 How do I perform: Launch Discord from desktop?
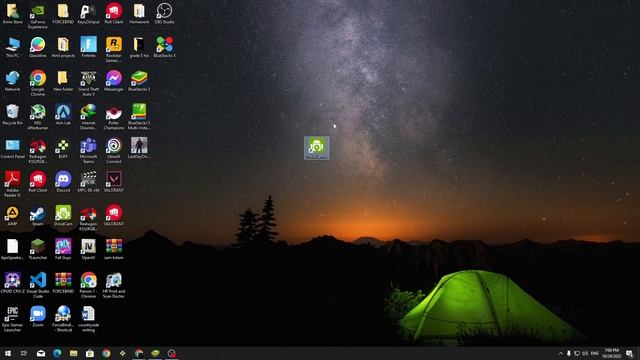(63, 182)
